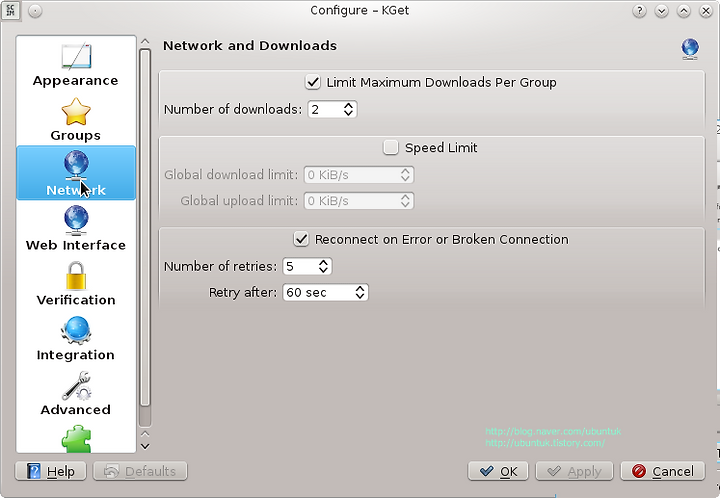
Task: Click the Defaults button
Action: point(140,471)
